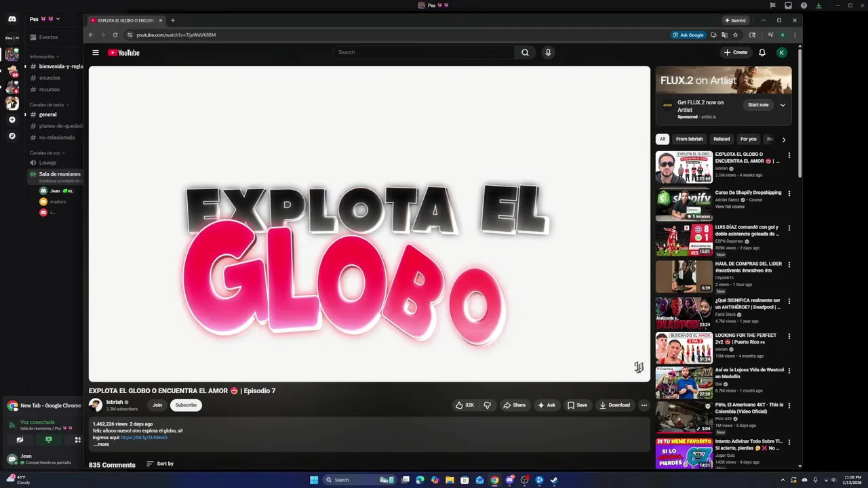The width and height of the screenshot is (868, 488).
Task: Go back in Chrome
Action: 91,35
